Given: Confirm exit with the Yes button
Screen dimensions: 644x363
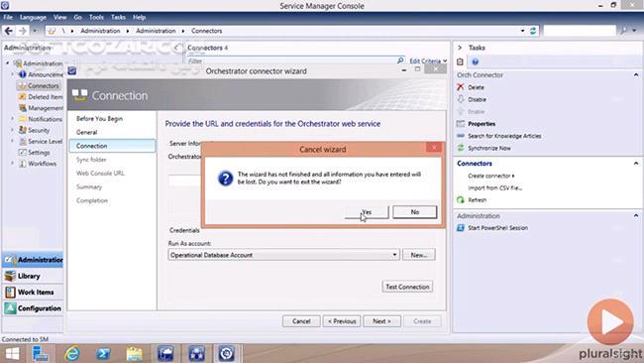Looking at the screenshot, I should (x=367, y=212).
